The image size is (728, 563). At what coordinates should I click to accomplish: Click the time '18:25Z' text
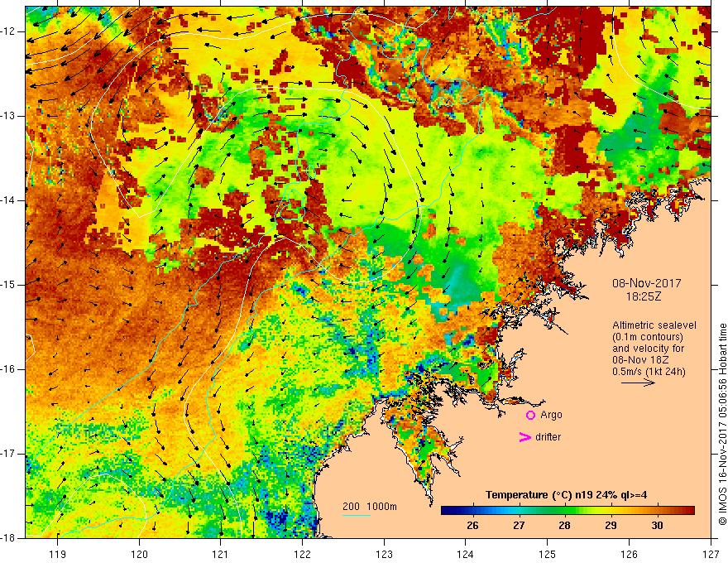(x=643, y=296)
